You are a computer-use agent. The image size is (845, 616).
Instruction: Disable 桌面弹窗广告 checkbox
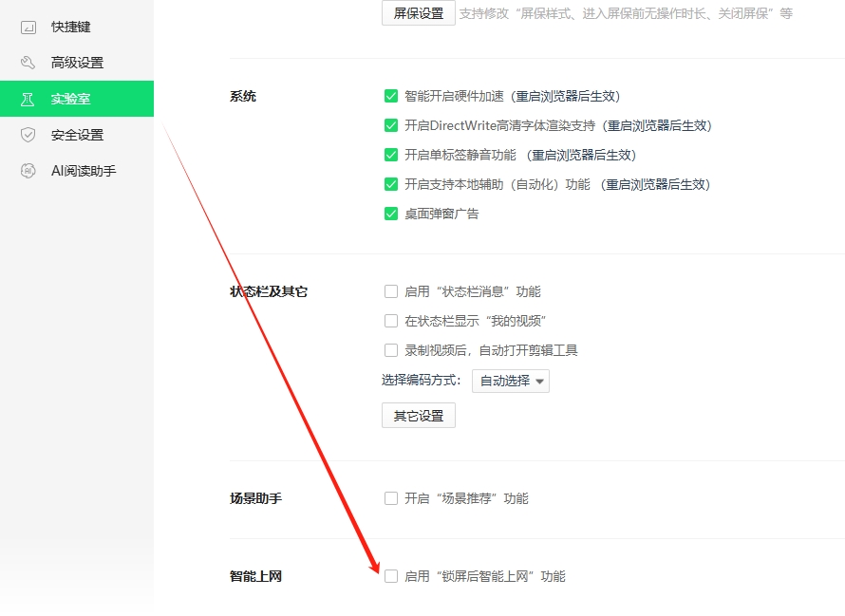point(391,214)
